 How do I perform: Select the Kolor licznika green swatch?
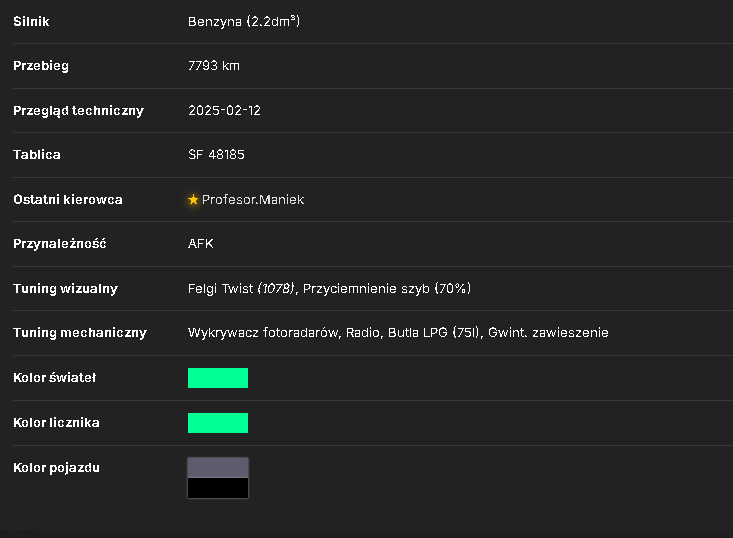click(218, 423)
